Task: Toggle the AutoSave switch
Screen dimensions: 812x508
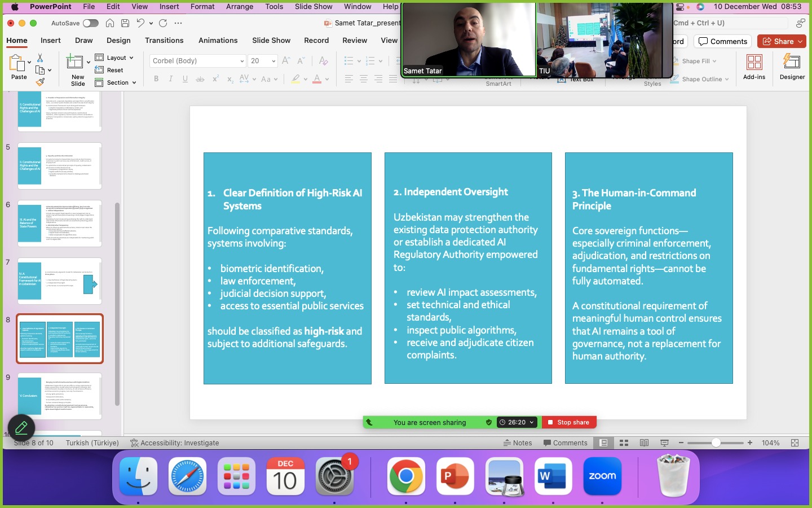Action: click(x=90, y=23)
